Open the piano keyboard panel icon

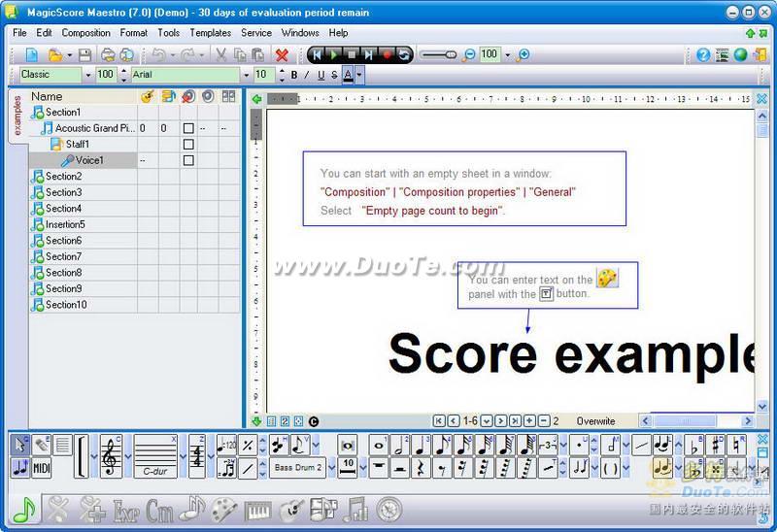tap(258, 511)
